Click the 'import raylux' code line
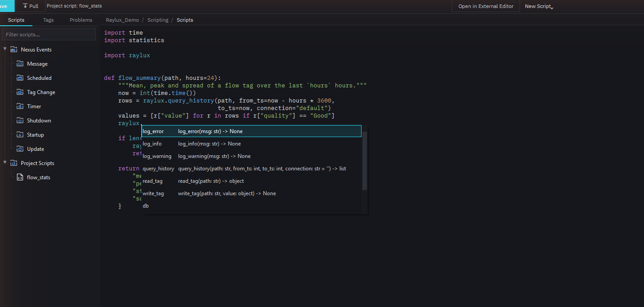644x307 pixels. click(x=127, y=55)
